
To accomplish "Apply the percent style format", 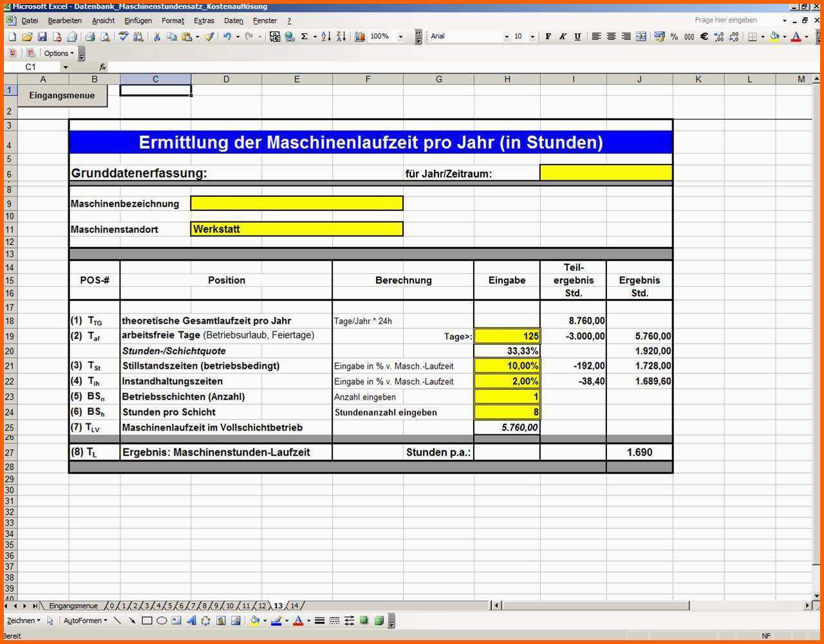I will coord(674,37).
